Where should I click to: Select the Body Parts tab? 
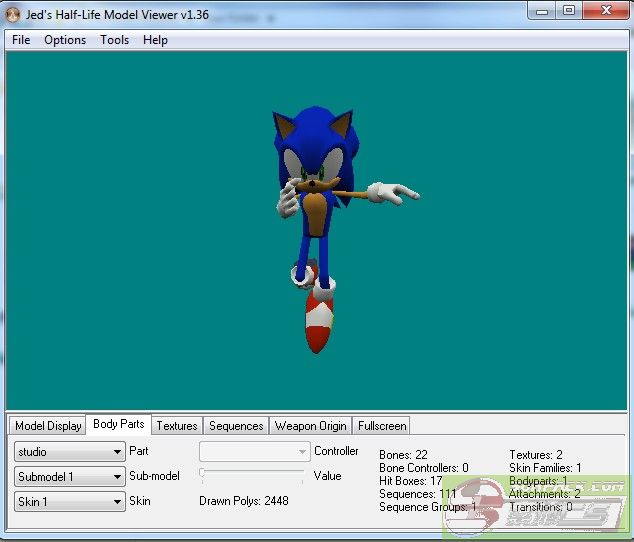pos(119,425)
